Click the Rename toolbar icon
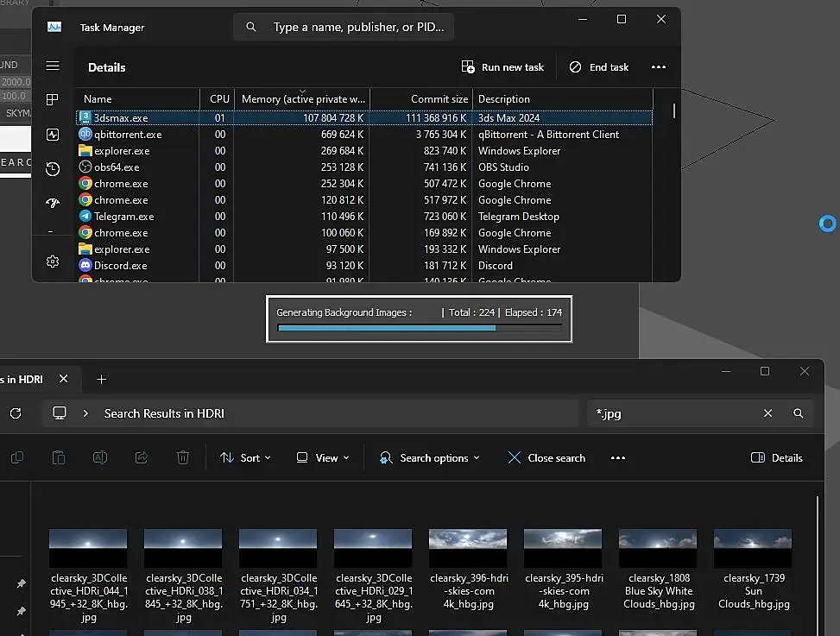 (100, 457)
